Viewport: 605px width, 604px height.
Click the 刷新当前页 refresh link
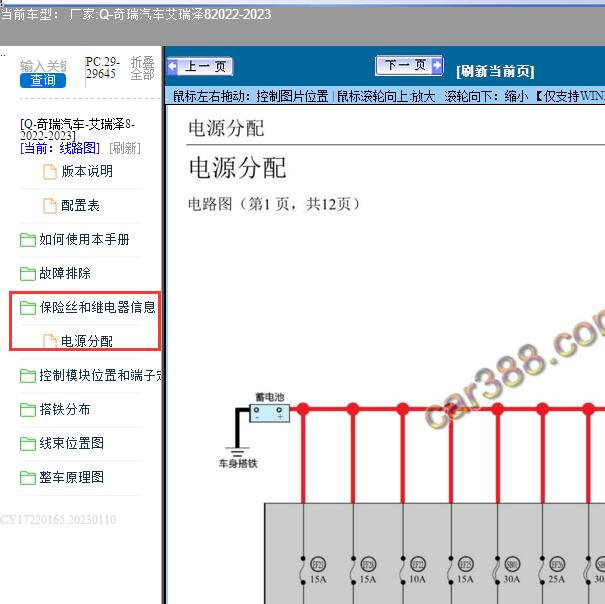click(495, 71)
